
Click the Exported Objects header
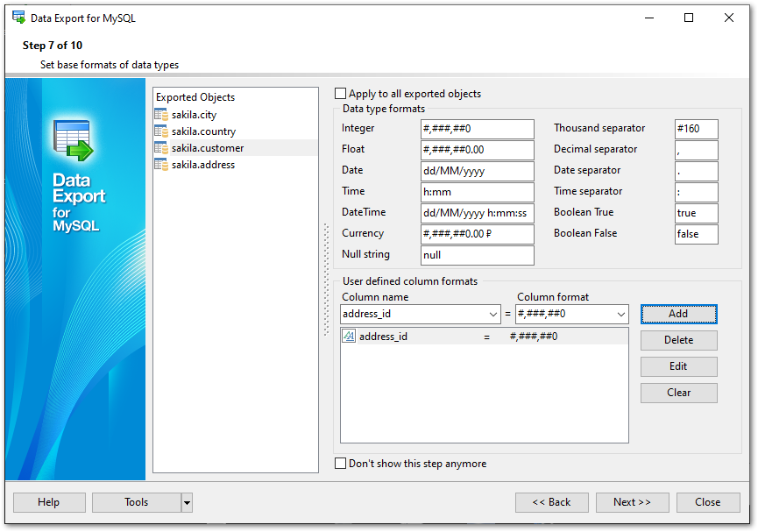195,97
